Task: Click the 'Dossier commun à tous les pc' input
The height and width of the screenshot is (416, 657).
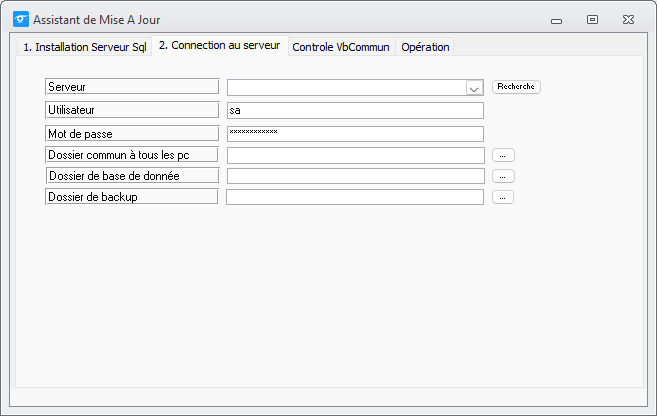Action: click(x=356, y=155)
